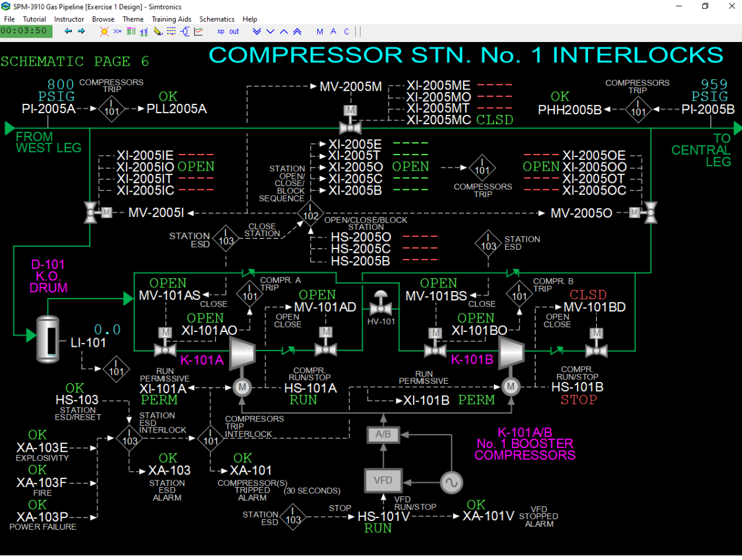The height and width of the screenshot is (560, 742).
Task: Click the LI-101 level indicator tag
Action: [88, 342]
